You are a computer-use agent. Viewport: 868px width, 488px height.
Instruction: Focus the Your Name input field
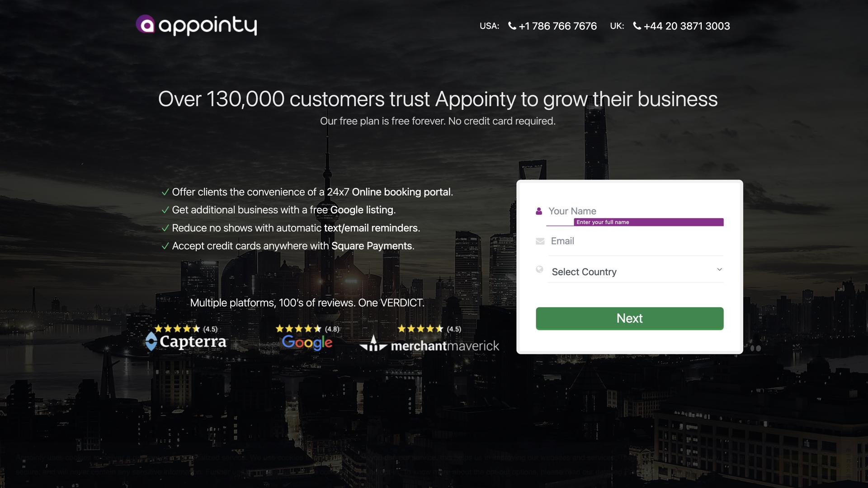coord(633,211)
